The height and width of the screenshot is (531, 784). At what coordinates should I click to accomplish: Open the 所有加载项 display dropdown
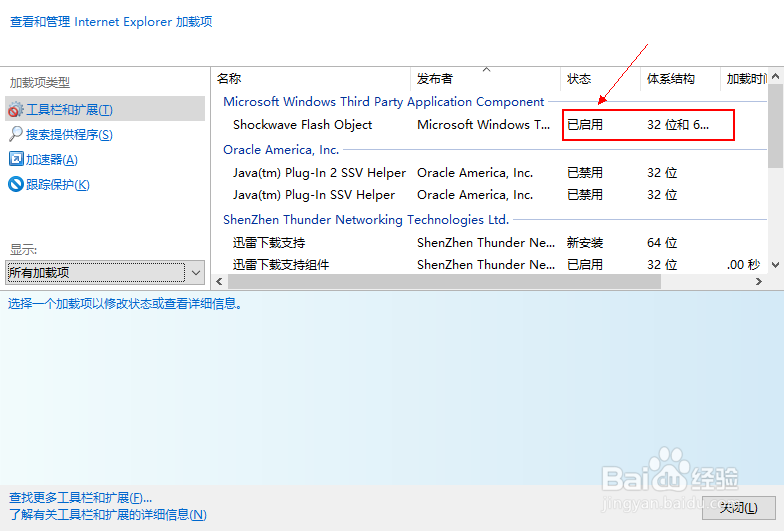(x=106, y=272)
